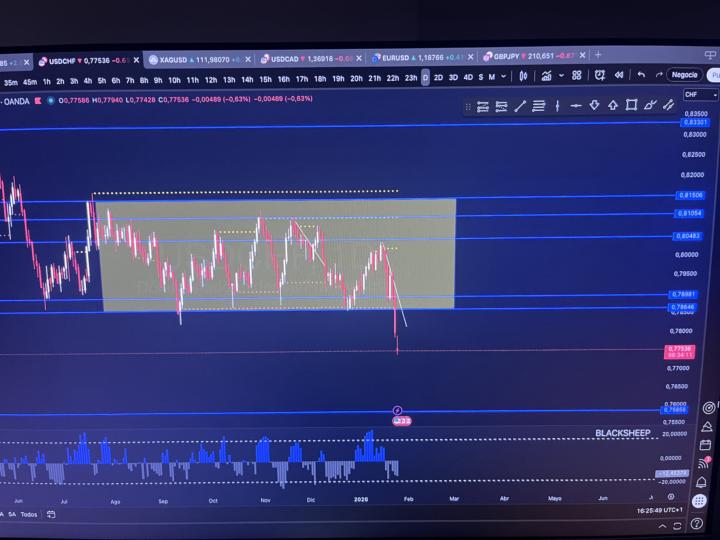The image size is (720, 540).
Task: Click the BLACKSHEEP indicator label
Action: pyautogui.click(x=623, y=433)
